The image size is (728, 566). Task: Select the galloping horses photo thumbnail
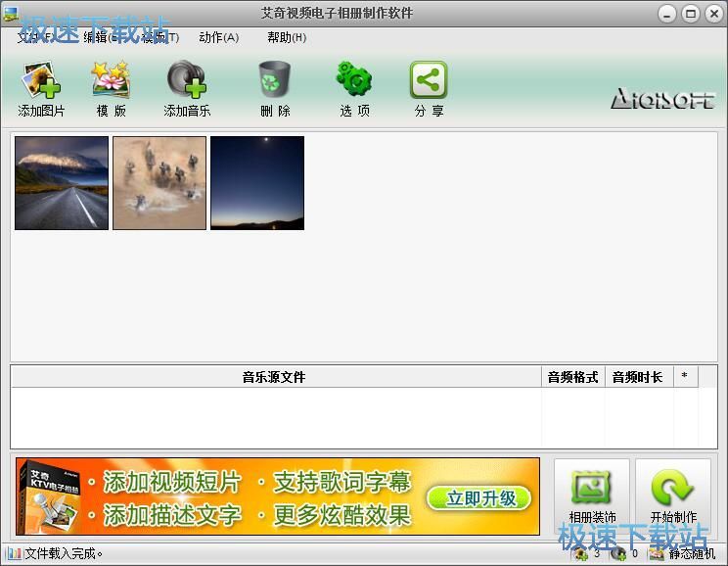click(159, 183)
